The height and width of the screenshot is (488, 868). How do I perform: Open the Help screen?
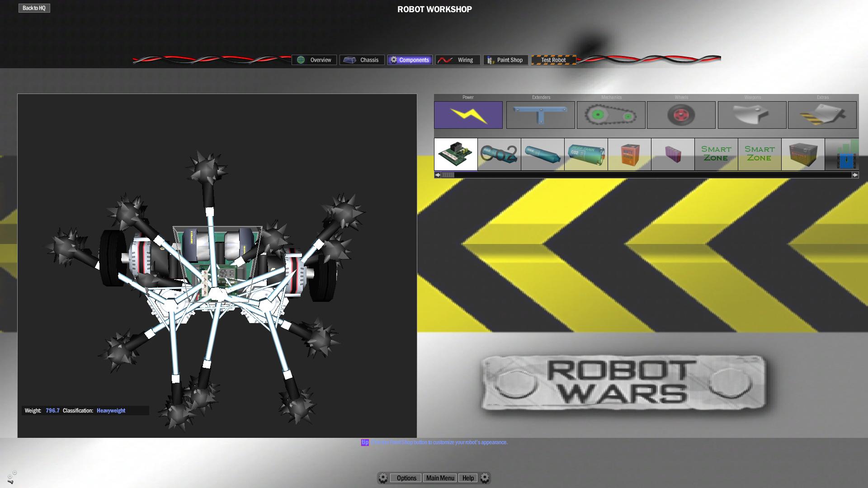pos(468,478)
